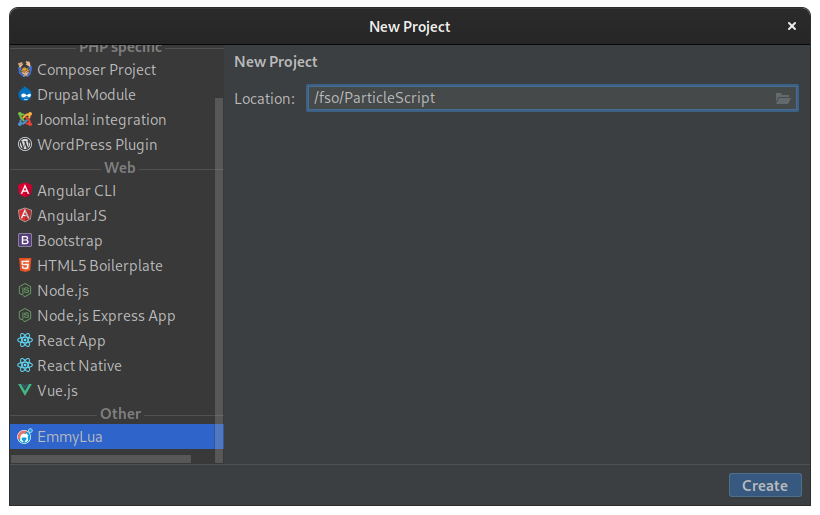Click the Location path input field

[x=540, y=98]
